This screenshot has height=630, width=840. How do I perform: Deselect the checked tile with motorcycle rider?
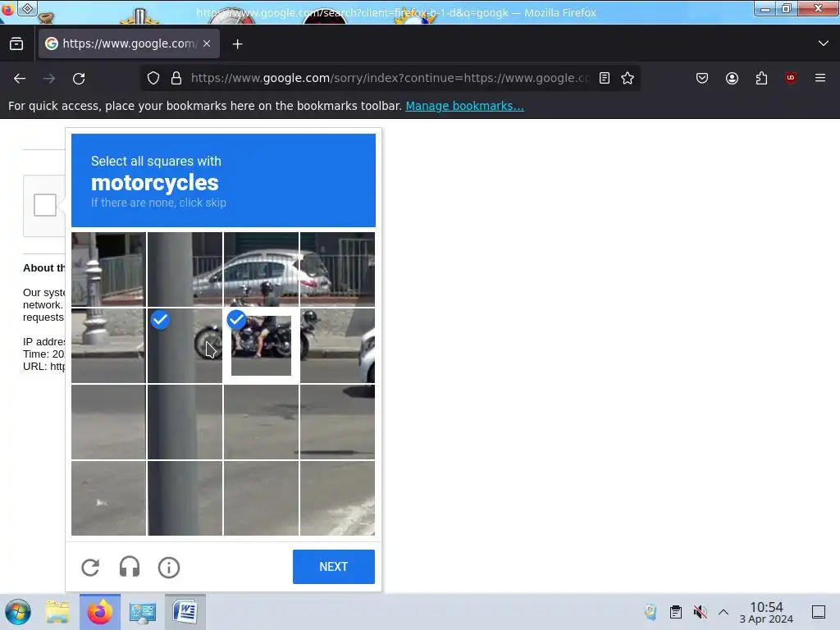coord(261,345)
